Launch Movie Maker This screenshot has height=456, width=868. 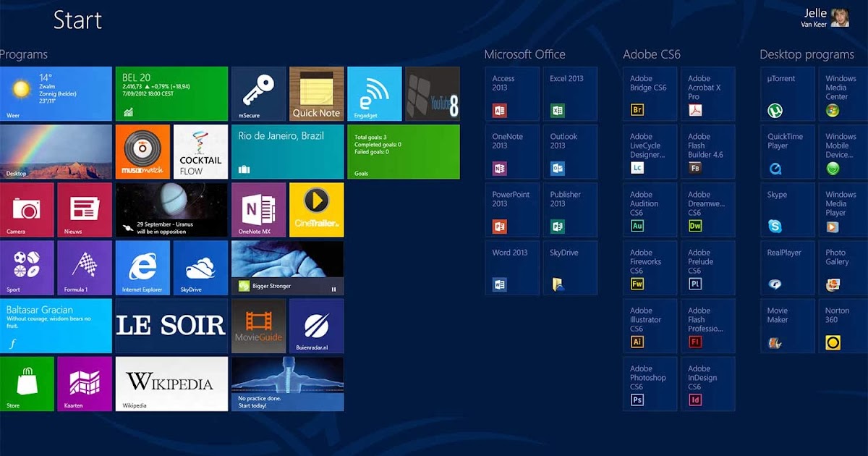(x=787, y=326)
